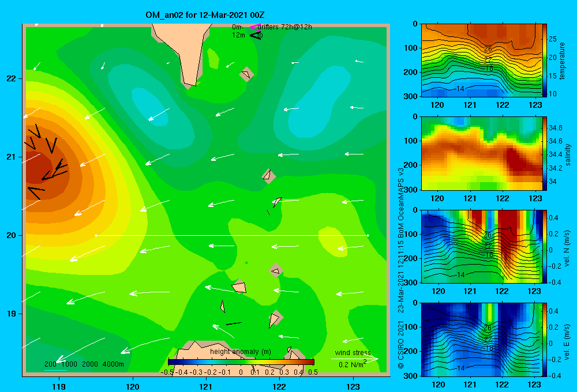The image size is (577, 392).
Task: Click the temperature color bar
Action: (545, 61)
